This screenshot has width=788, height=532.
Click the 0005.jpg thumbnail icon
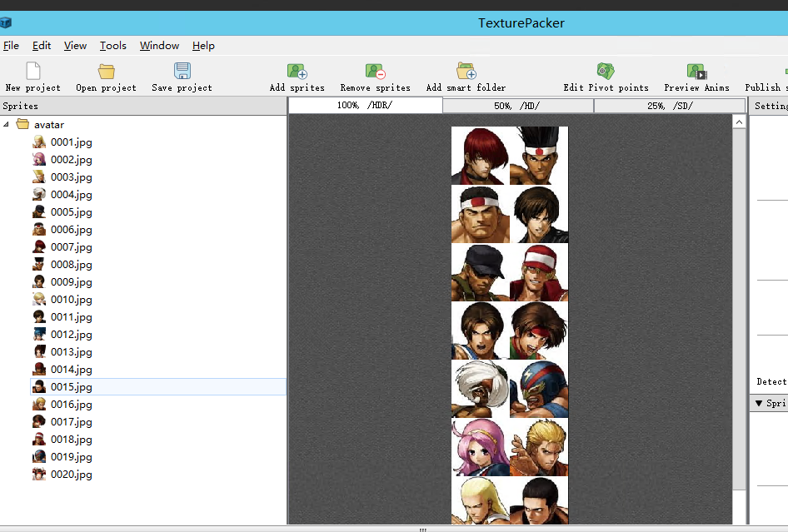coord(39,212)
